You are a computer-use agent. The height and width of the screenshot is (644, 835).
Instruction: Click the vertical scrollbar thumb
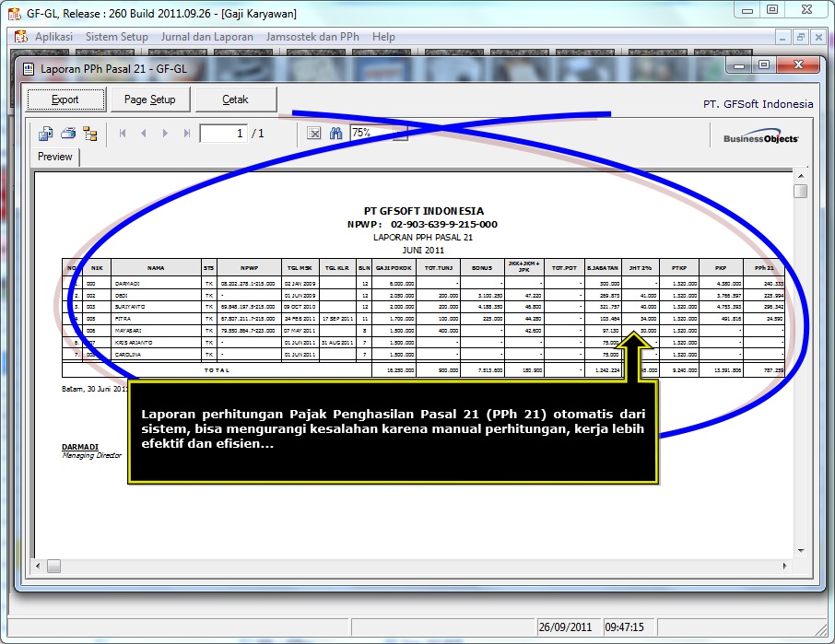[800, 191]
